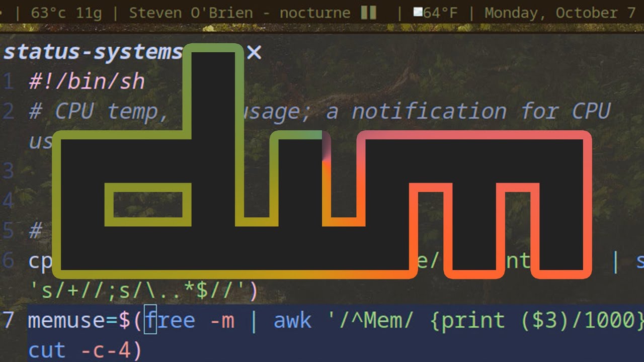Click the '/^Mem/' pattern string
Screen dimensions: 644x362
370,320
